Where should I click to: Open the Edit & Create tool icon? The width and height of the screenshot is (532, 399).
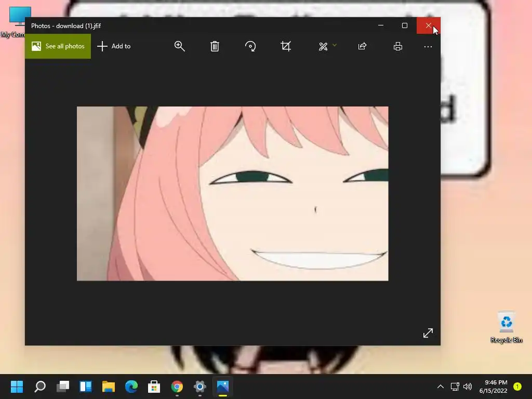[x=323, y=46]
